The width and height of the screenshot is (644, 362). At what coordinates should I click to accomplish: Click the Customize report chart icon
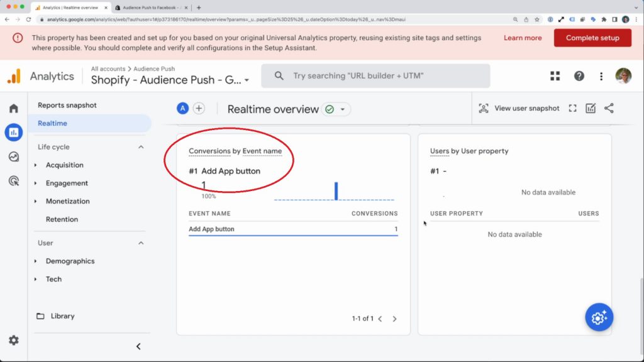pos(591,108)
